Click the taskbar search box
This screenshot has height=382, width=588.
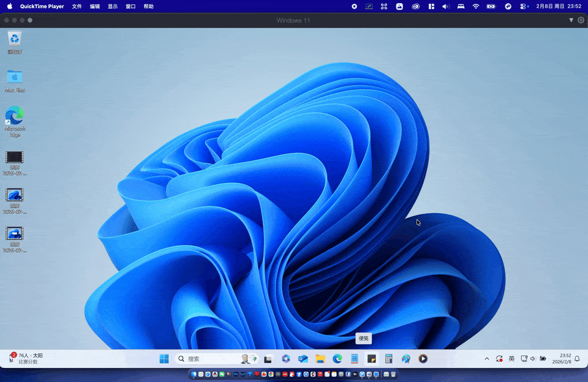coord(208,359)
